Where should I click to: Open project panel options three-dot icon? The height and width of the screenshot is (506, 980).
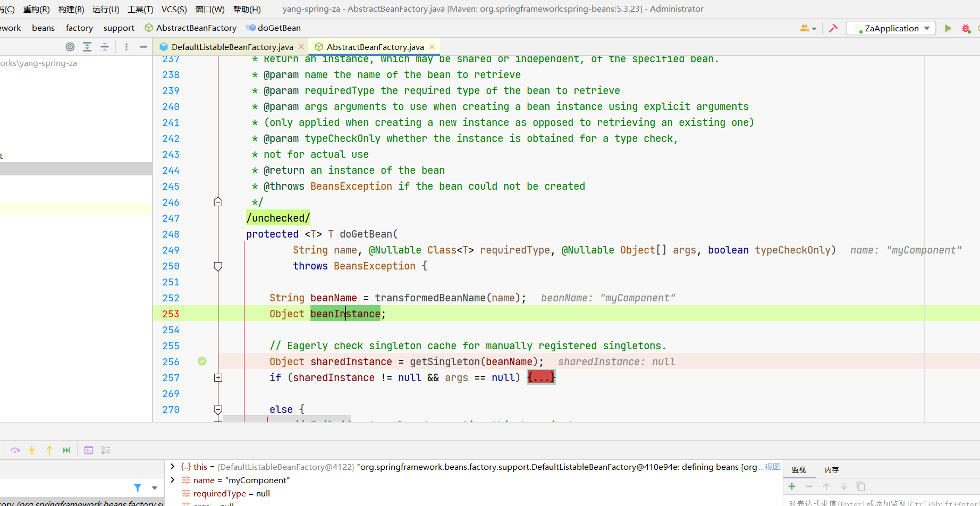tap(126, 47)
